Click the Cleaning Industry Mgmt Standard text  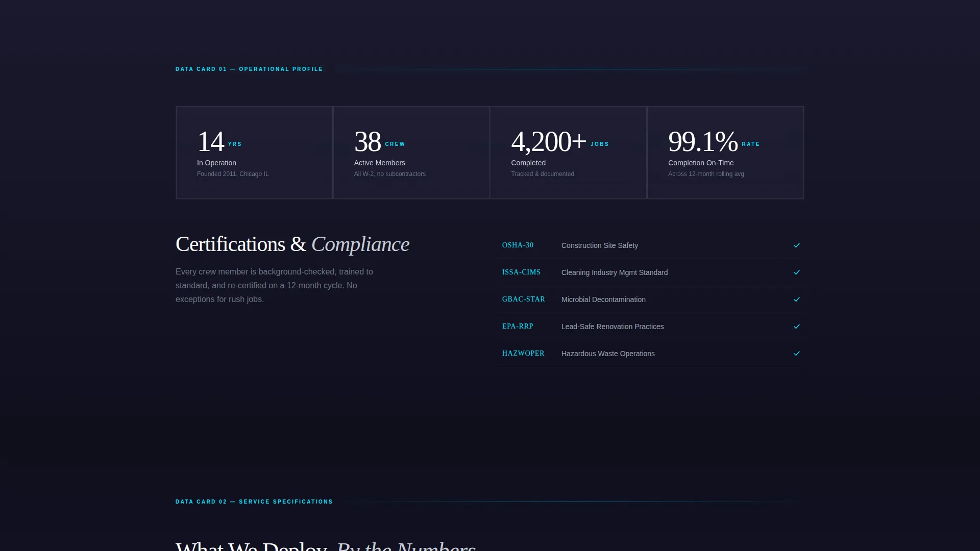(615, 272)
